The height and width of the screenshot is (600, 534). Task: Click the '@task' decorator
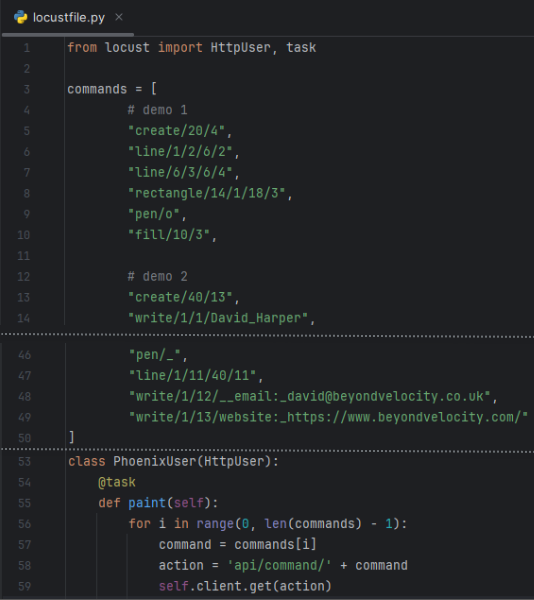tap(117, 482)
